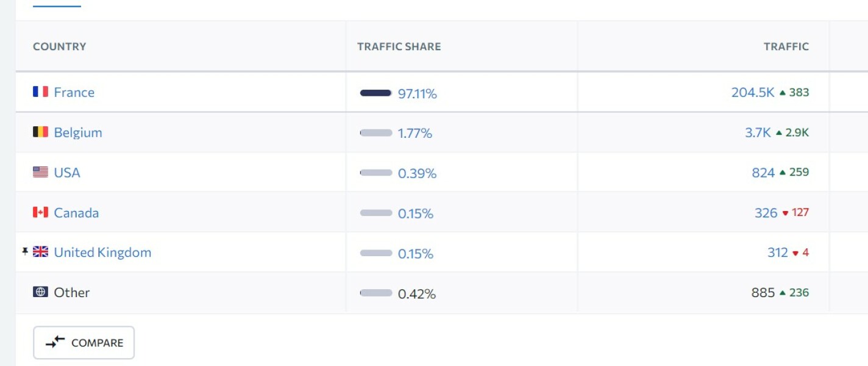Sort by the Traffic column header

786,46
